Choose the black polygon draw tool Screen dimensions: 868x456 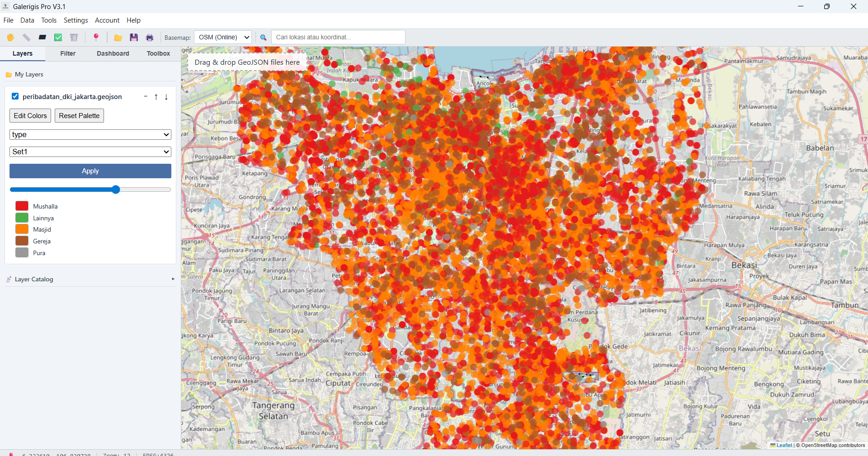(x=42, y=38)
